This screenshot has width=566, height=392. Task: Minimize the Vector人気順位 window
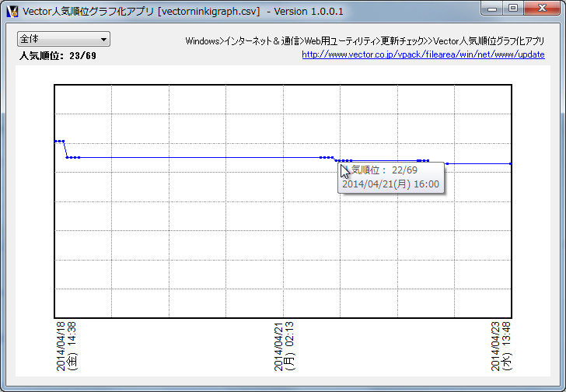[492, 8]
